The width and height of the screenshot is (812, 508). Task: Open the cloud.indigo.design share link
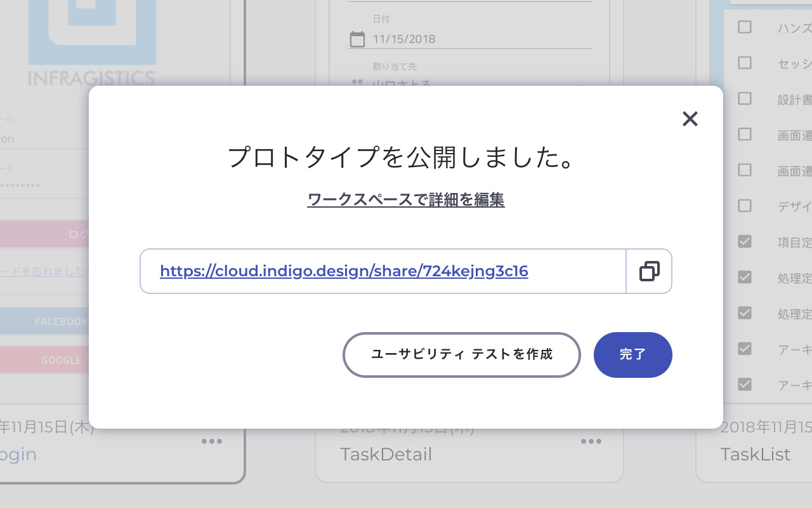click(x=344, y=271)
